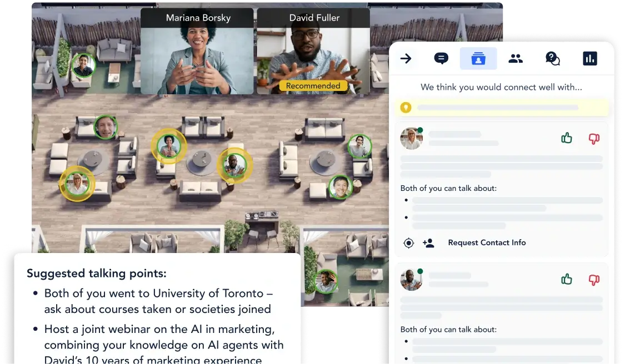Screen dimensions: 625x364
Task: Click second card's 'Both of you can talk about:'
Action: click(x=448, y=330)
